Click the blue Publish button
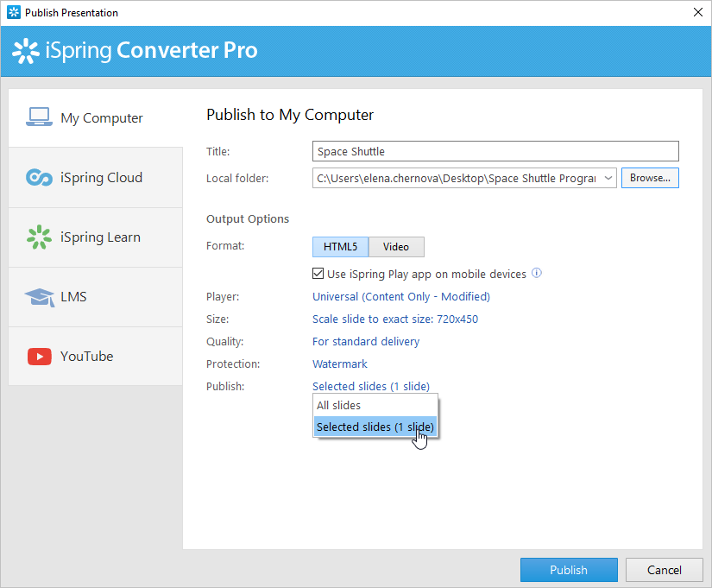The width and height of the screenshot is (712, 588). 569,570
